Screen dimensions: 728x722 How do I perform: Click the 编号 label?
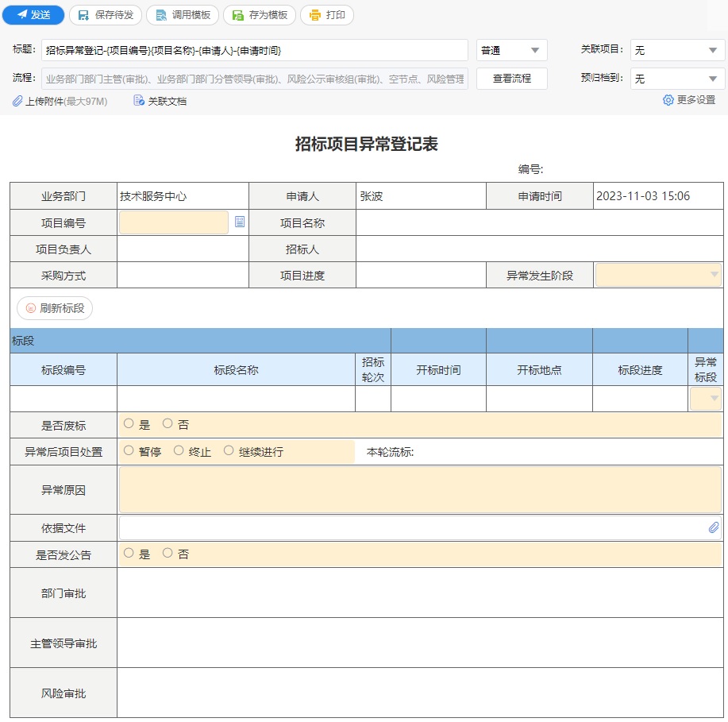[x=530, y=169]
